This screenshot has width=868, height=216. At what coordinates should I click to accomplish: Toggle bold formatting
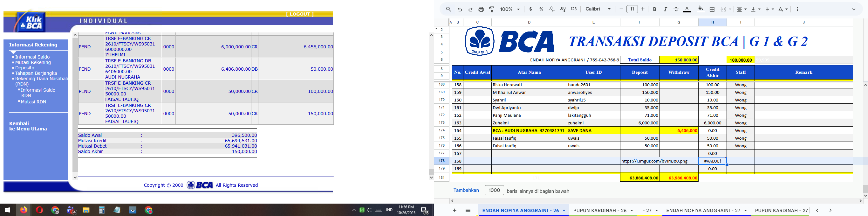click(x=654, y=9)
